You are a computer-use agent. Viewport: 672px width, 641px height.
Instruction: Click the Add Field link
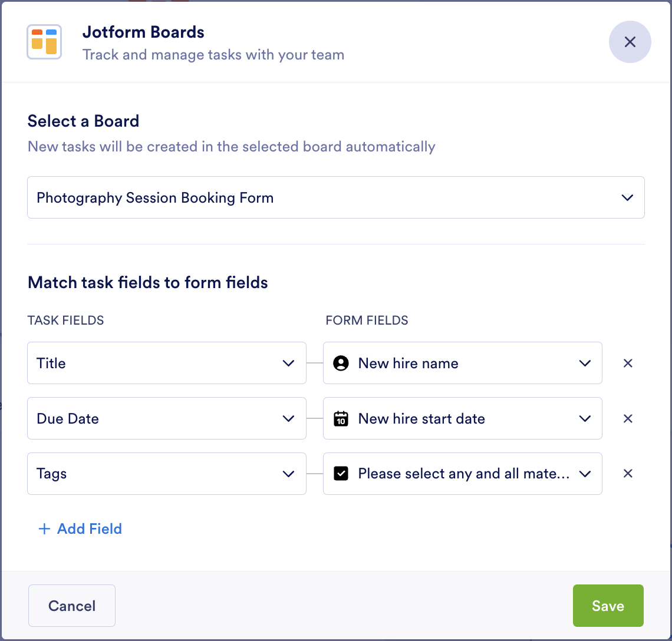coord(90,529)
